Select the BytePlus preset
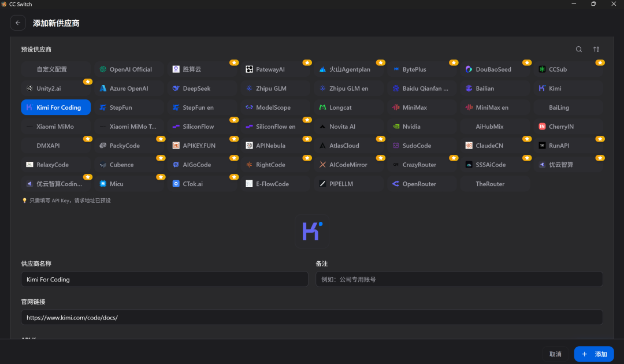Screen dimensions: 624x364 coord(422,69)
